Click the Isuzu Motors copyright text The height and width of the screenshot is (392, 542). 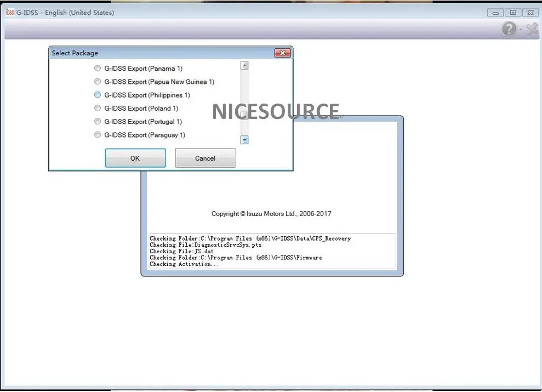pyautogui.click(x=271, y=214)
